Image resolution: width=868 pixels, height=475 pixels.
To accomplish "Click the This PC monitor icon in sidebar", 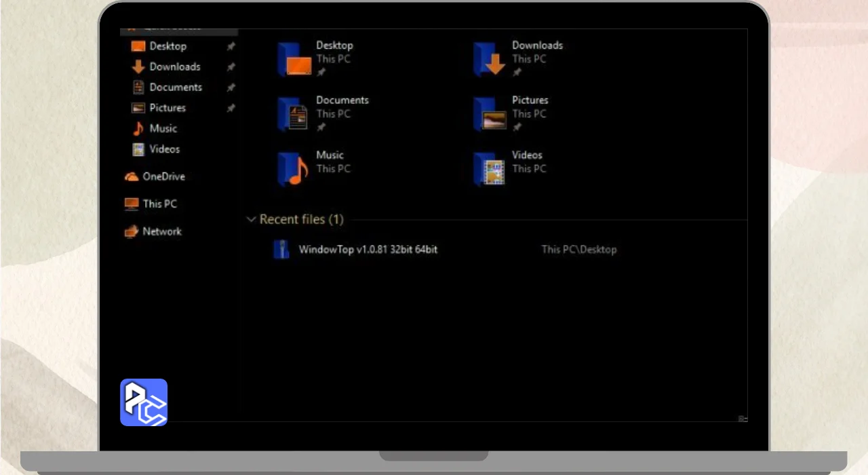I will tap(132, 204).
